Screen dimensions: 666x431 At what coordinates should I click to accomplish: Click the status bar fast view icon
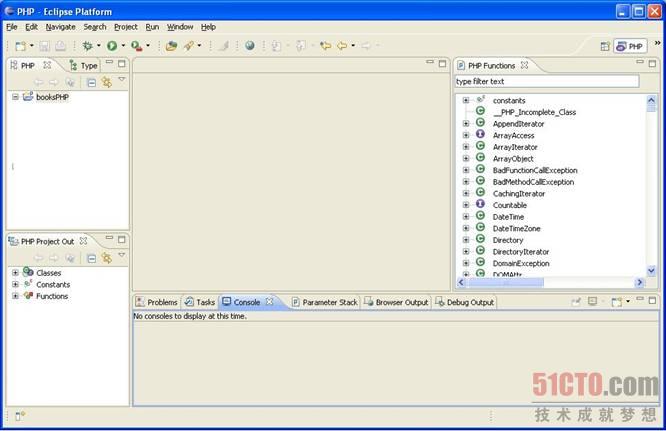coord(20,416)
